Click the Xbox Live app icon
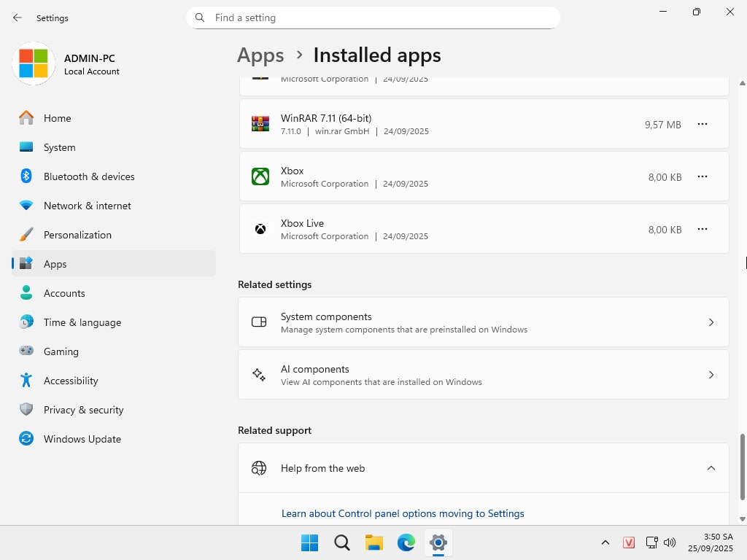This screenshot has height=560, width=747. [260, 229]
